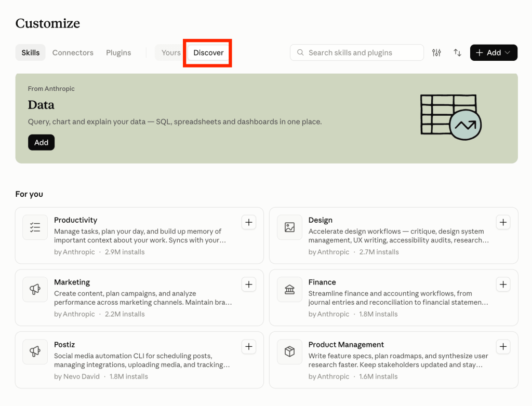Add the Data plugin from the banner
The width and height of the screenshot is (532, 406).
point(42,142)
